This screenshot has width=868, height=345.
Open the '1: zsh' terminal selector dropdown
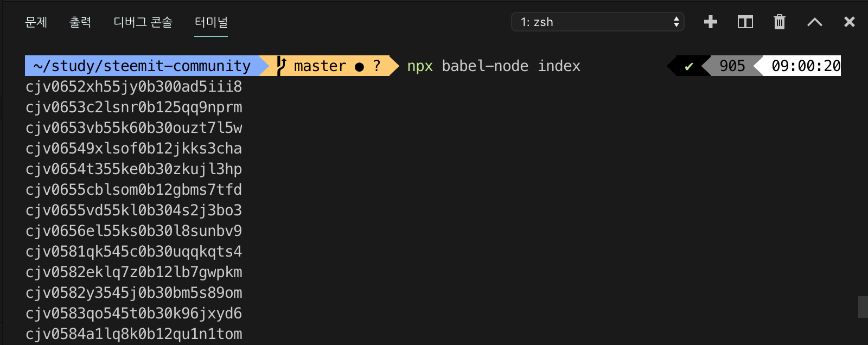(597, 22)
